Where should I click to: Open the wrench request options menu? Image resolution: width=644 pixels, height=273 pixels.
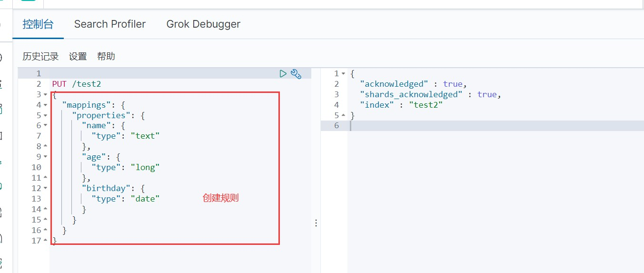click(x=296, y=74)
